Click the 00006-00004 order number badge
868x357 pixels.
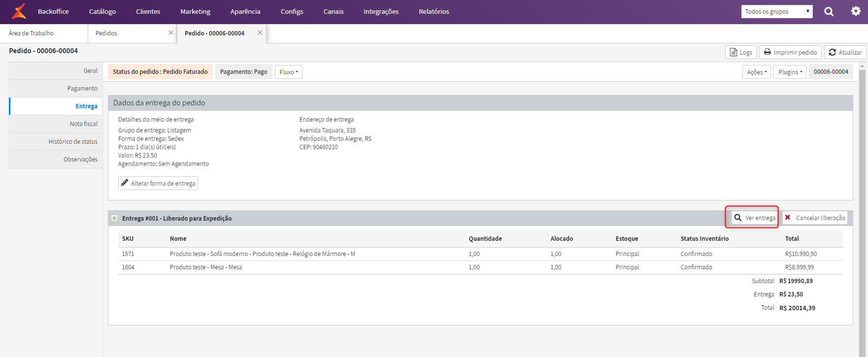pyautogui.click(x=831, y=72)
